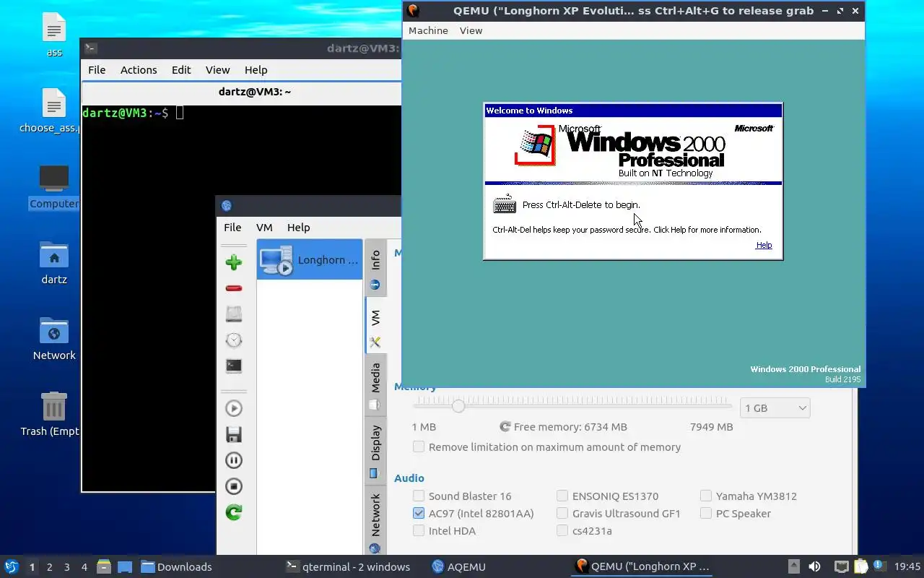The width and height of the screenshot is (924, 578).
Task: Select the dartz@VM3 terminal tab
Action: pyautogui.click(x=255, y=92)
